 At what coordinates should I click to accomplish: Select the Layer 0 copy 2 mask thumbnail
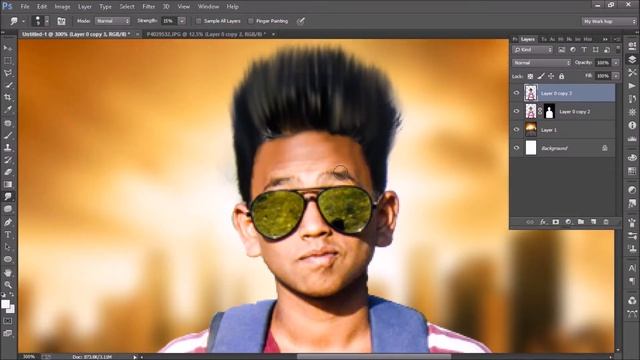point(549,111)
